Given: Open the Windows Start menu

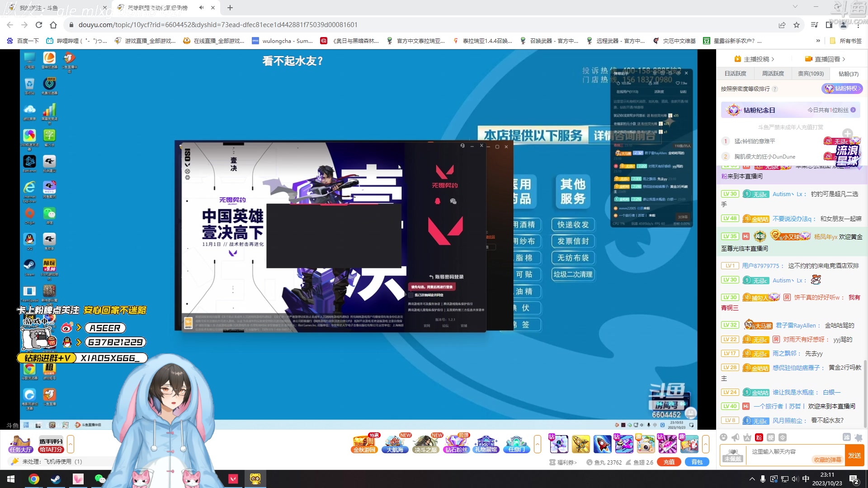Looking at the screenshot, I should (x=11, y=479).
